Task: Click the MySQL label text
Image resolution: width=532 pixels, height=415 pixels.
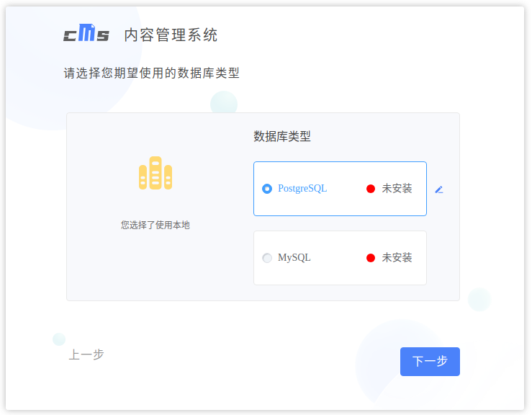Action: click(294, 258)
